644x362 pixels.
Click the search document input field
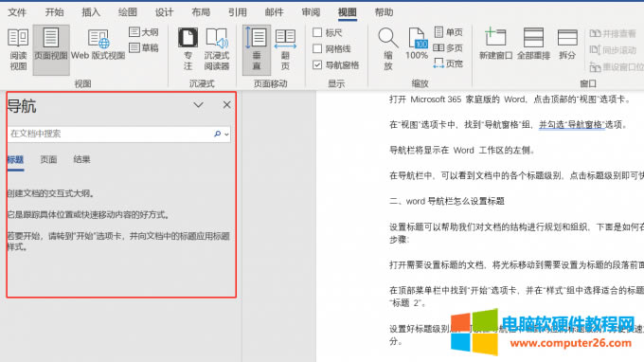pos(110,134)
